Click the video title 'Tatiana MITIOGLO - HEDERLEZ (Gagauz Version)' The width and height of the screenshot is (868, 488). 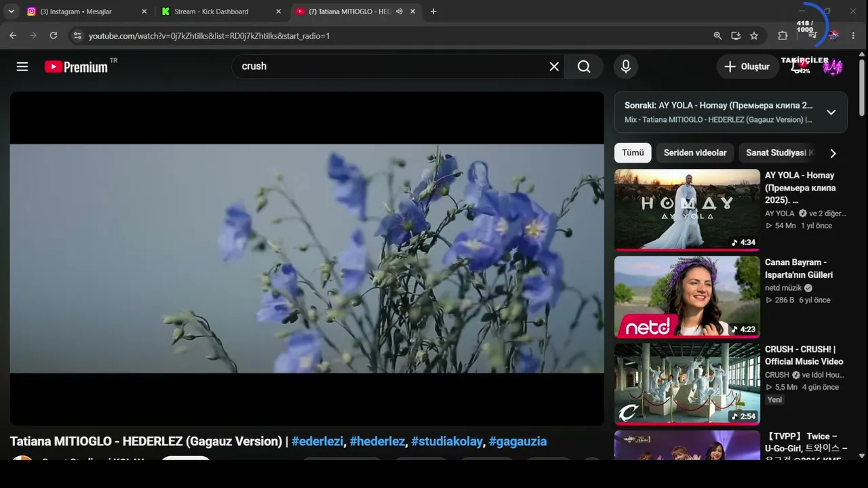click(146, 441)
